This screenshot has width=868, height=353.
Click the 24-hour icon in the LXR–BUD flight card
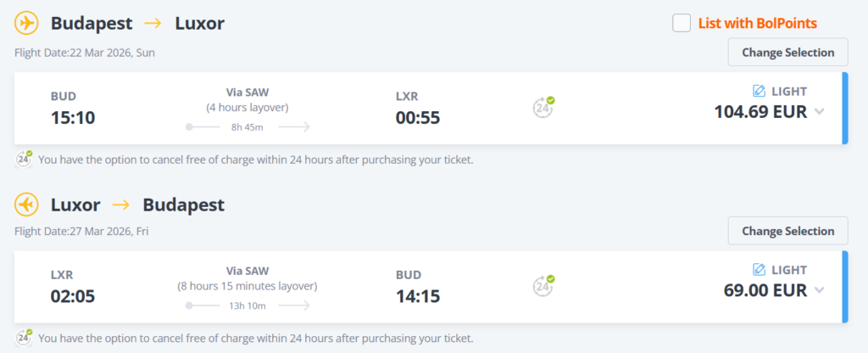(x=542, y=285)
